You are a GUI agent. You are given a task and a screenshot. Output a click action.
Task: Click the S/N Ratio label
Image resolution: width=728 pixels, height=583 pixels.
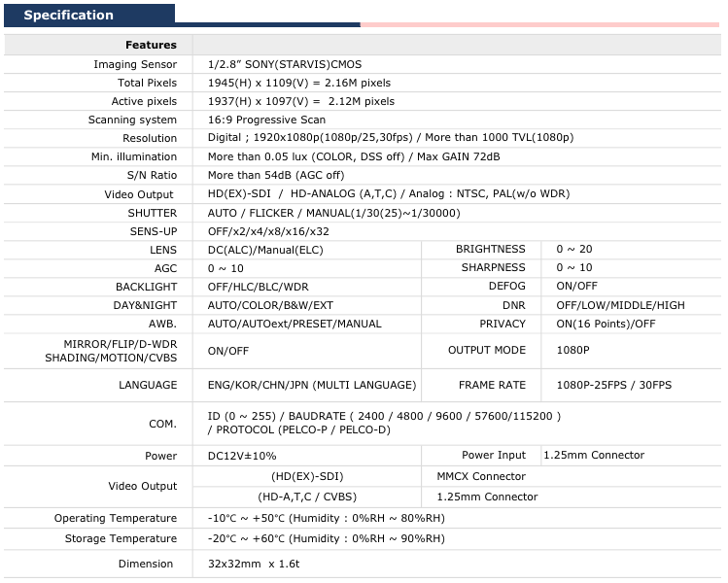152,176
